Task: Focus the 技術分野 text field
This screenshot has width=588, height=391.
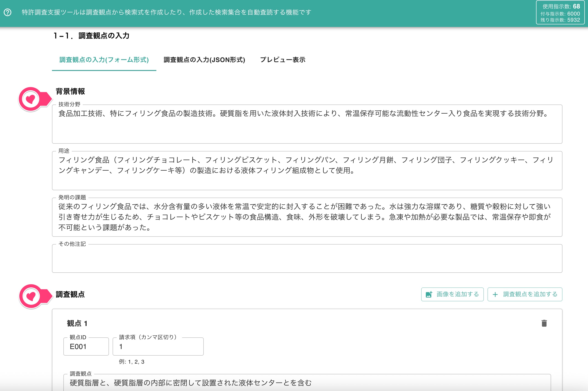Action: point(307,124)
